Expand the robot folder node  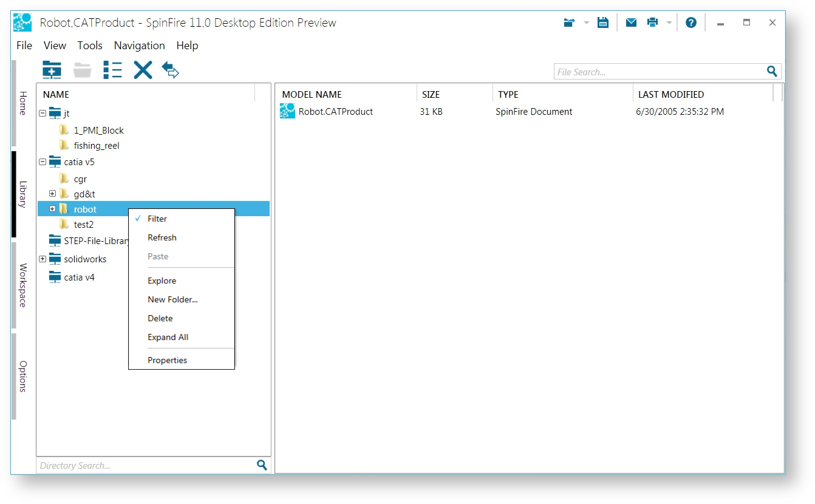[52, 209]
